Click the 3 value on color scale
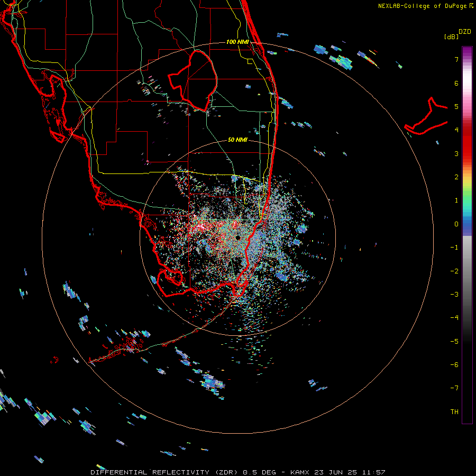476x476 pixels. pos(456,153)
